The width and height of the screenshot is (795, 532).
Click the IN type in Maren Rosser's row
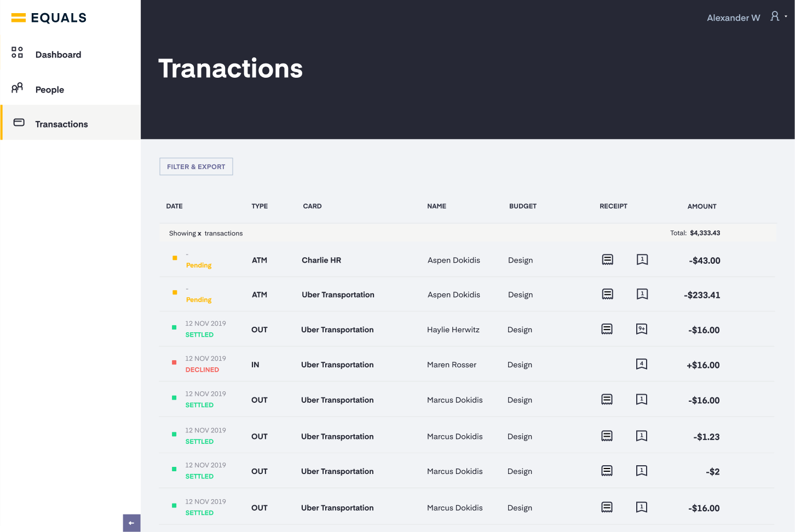[255, 365]
